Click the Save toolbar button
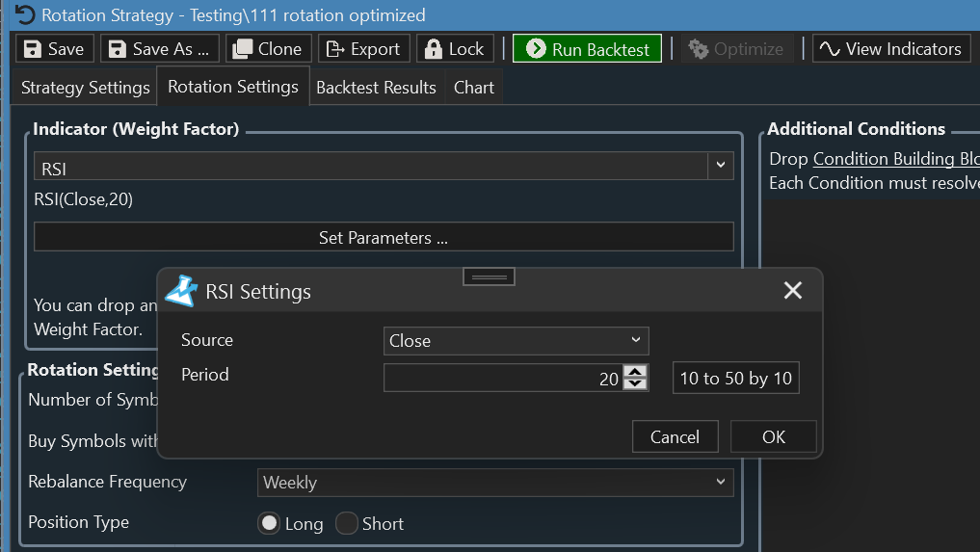The height and width of the screenshot is (552, 980). click(55, 49)
